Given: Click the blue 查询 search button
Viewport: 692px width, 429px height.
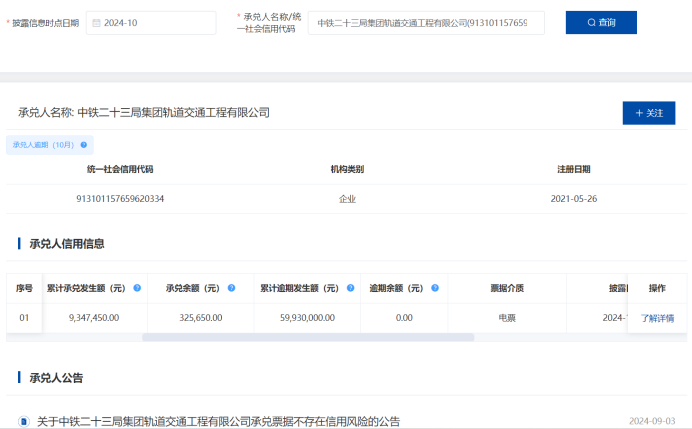Looking at the screenshot, I should click(x=601, y=23).
